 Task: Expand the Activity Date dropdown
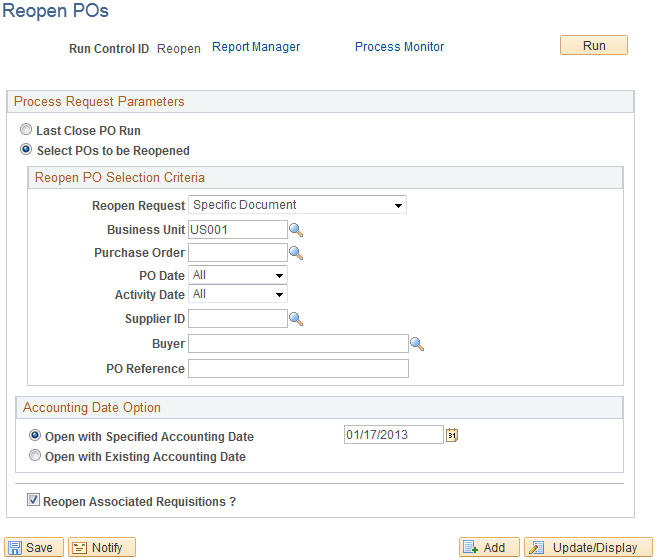[x=238, y=294]
